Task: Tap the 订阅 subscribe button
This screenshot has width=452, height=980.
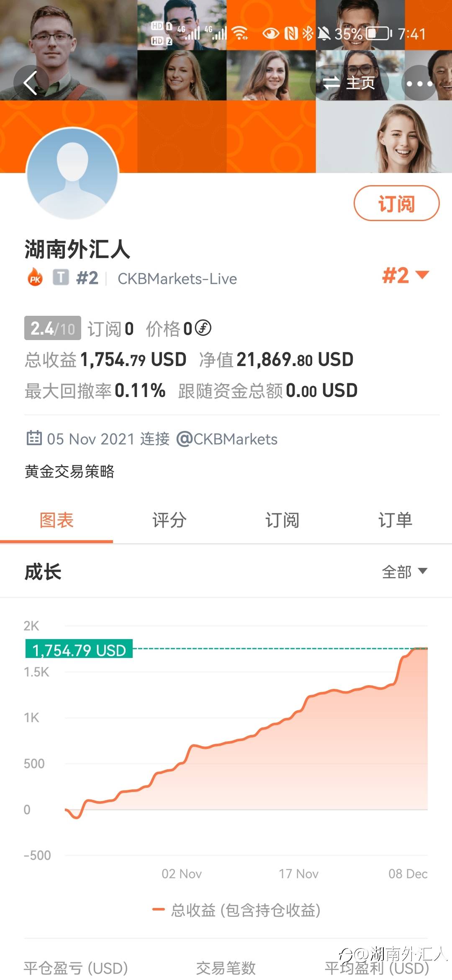Action: 396,203
